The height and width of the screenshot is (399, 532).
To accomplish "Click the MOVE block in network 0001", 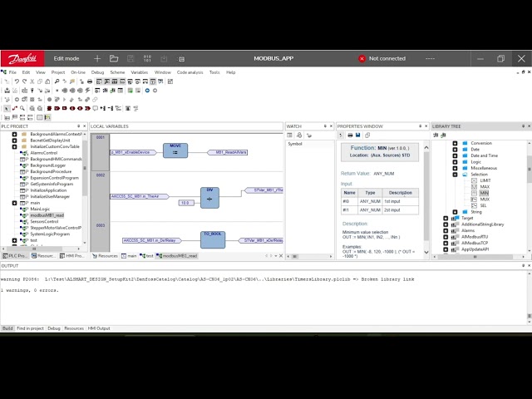I will point(175,150).
